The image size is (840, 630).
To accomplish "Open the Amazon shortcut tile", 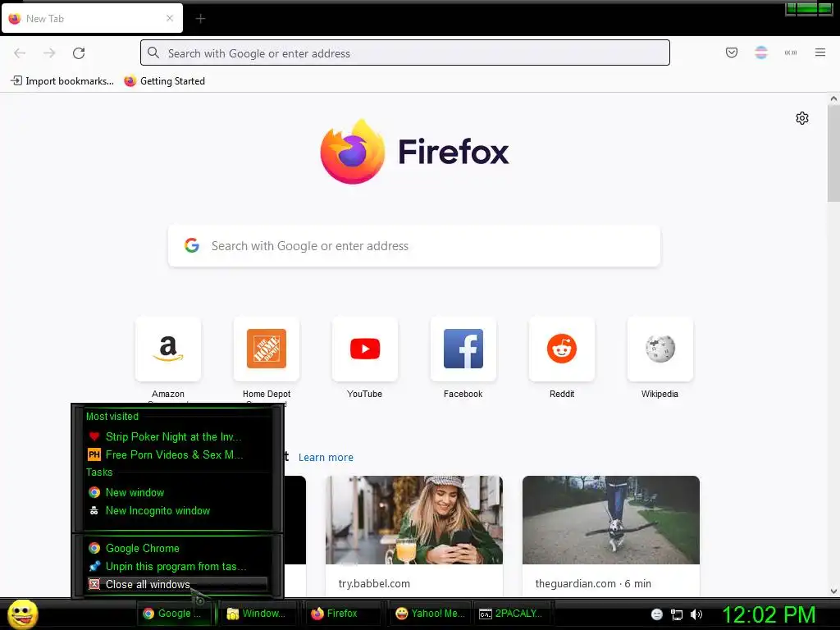I will 168,349.
